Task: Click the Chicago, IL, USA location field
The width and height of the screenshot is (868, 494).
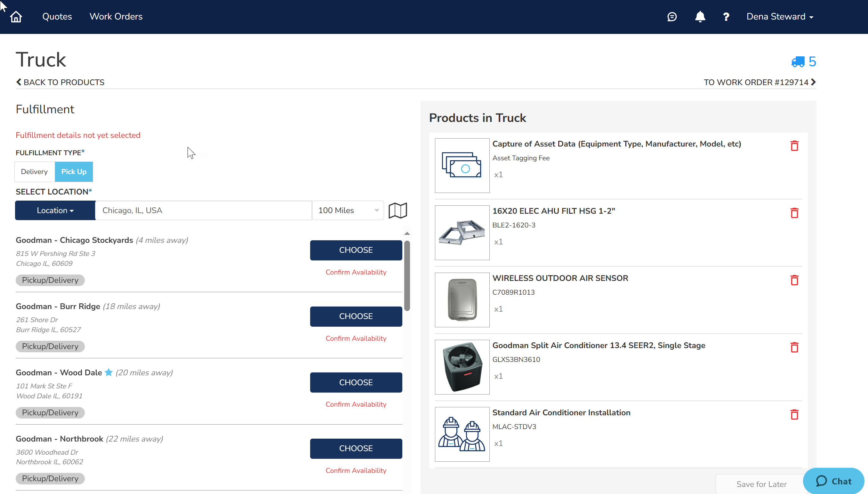Action: 203,210
